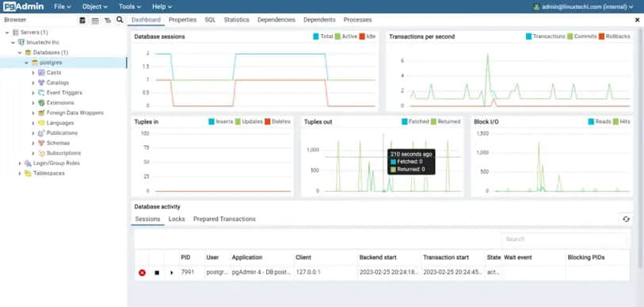Click the Login/Group Roles icon
The height and width of the screenshot is (307, 644).
[28, 163]
